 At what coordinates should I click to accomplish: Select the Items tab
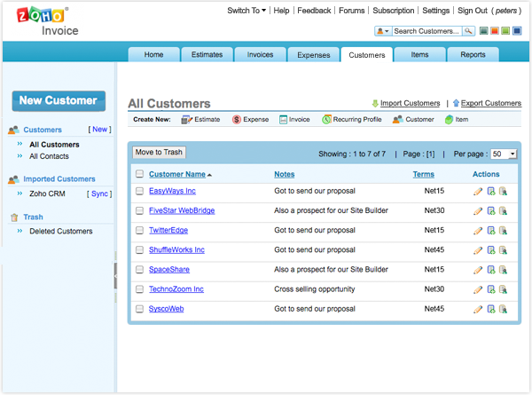click(419, 55)
